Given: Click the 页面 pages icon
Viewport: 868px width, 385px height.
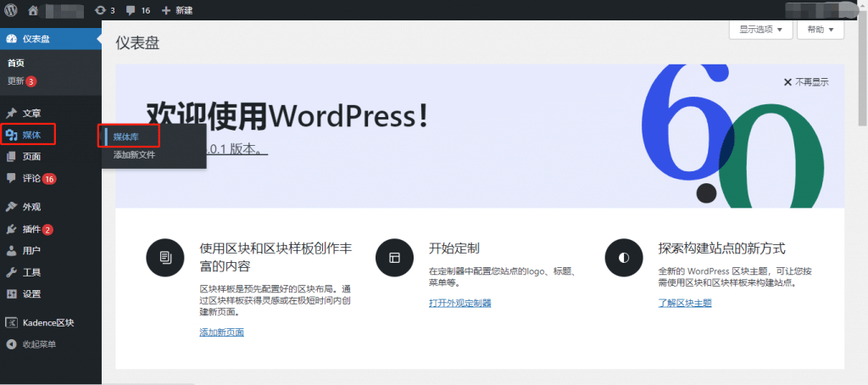Looking at the screenshot, I should pos(12,157).
